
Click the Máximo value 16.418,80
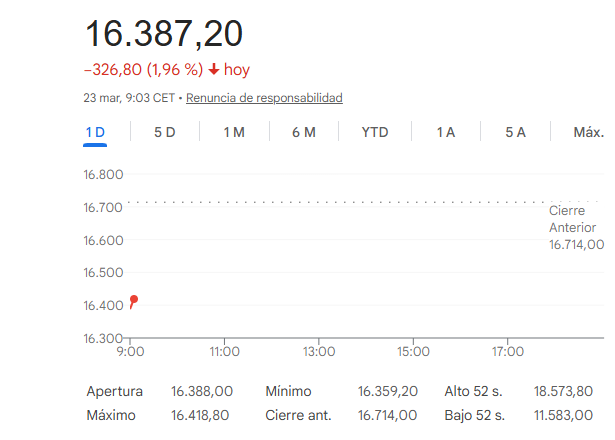click(202, 415)
